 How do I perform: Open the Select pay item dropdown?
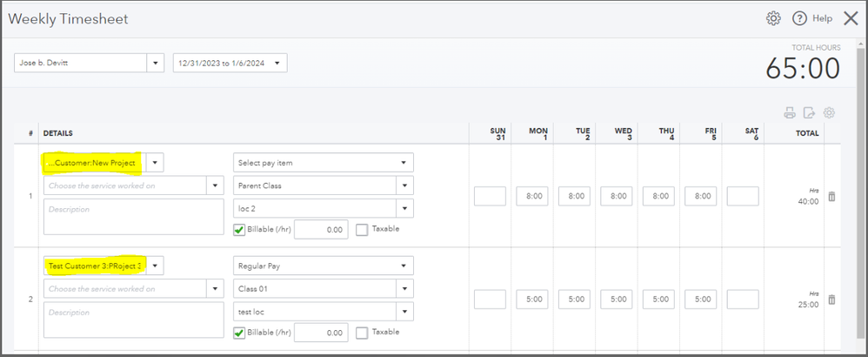pyautogui.click(x=403, y=163)
